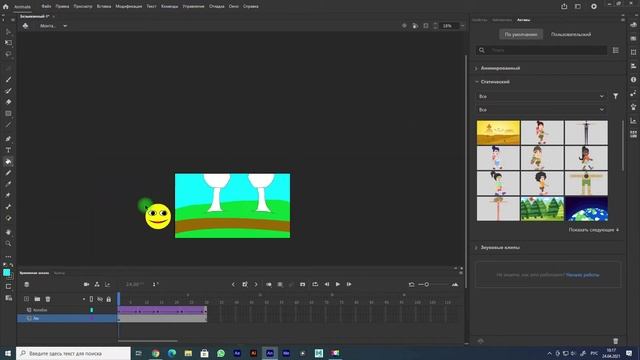Step forward one frame button
This screenshot has height=360, width=640.
349,284
